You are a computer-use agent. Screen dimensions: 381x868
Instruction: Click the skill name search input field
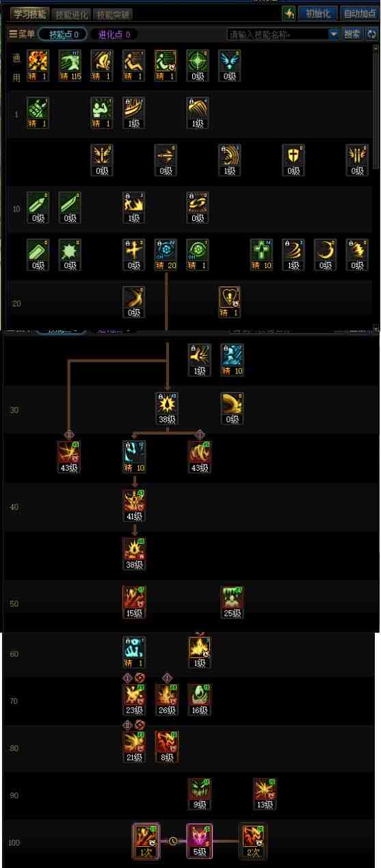click(278, 34)
